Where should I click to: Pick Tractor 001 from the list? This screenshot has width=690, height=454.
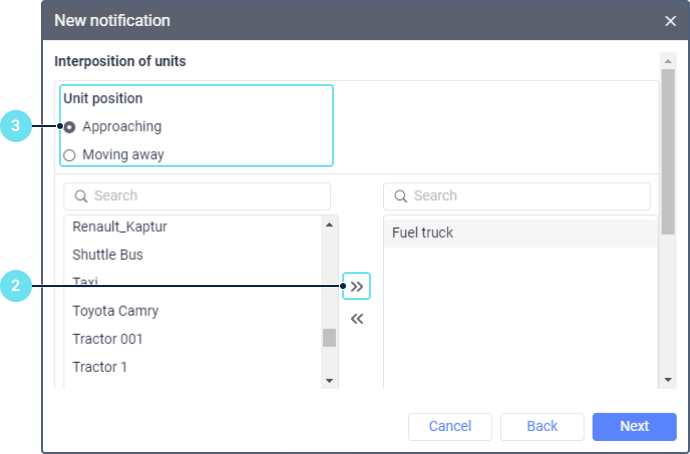coord(107,339)
